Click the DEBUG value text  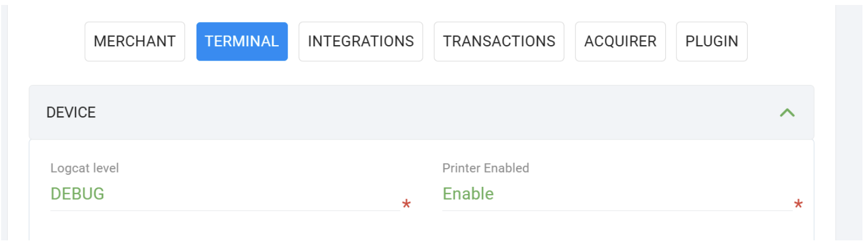pyautogui.click(x=77, y=194)
